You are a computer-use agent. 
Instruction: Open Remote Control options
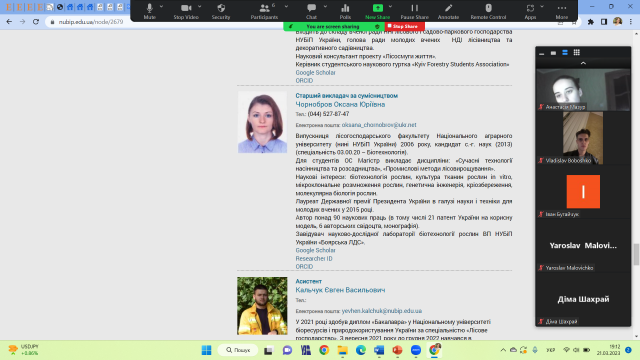point(488,11)
